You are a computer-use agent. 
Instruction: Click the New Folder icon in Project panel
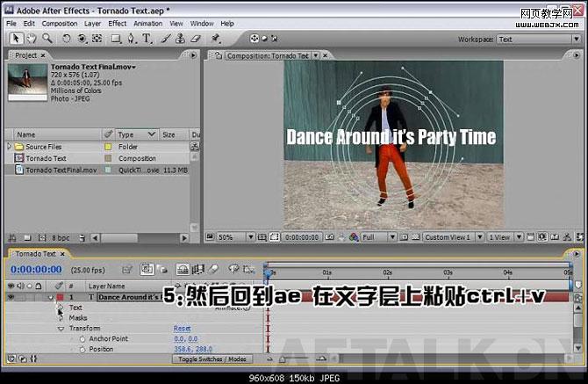click(27, 238)
